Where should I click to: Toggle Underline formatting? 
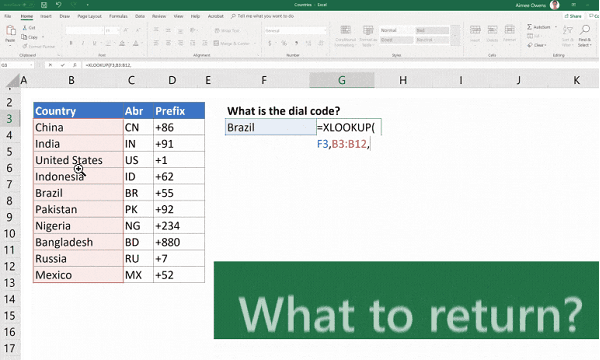click(x=94, y=43)
